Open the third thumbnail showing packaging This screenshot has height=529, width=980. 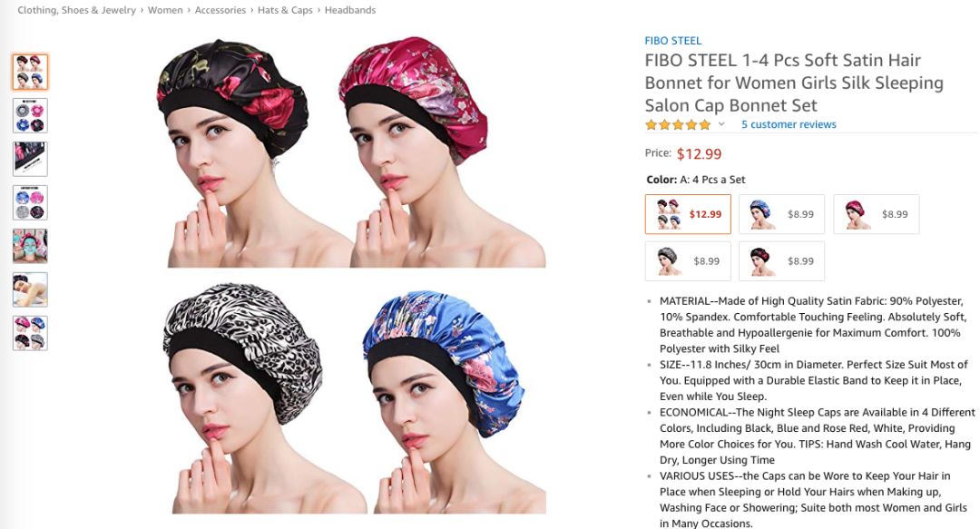tap(30, 159)
